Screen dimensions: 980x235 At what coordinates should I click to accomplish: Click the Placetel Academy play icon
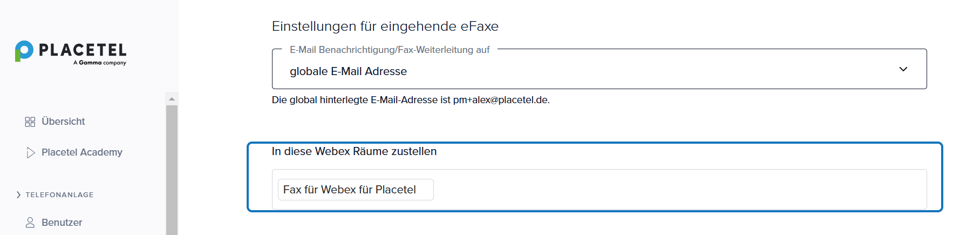tap(31, 153)
